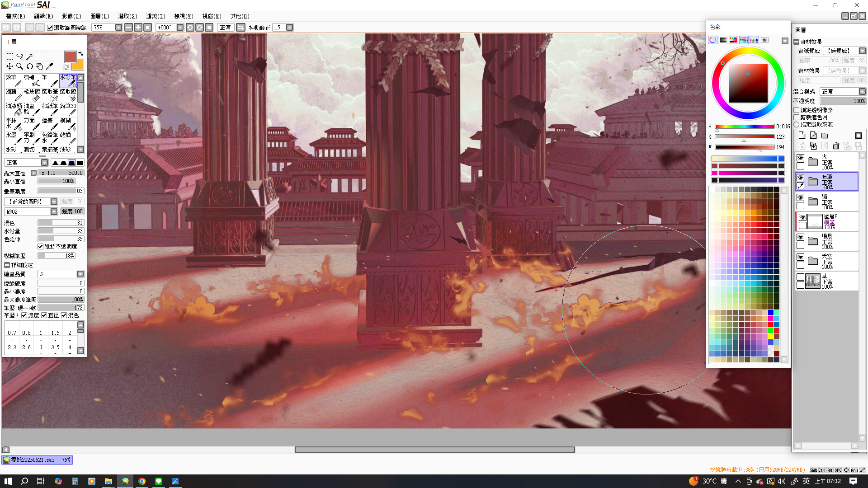Toggle 選取範圍邊緣 checkbox
Viewport: 868px width, 488px height.
(x=50, y=28)
